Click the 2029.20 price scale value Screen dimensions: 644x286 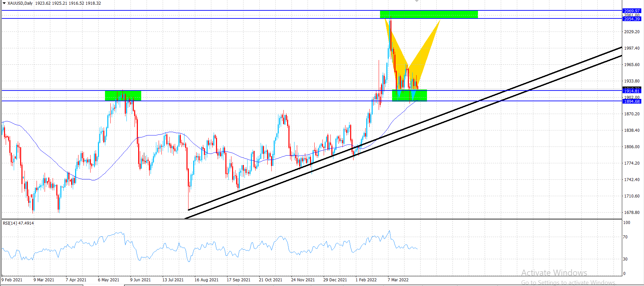tap(632, 32)
